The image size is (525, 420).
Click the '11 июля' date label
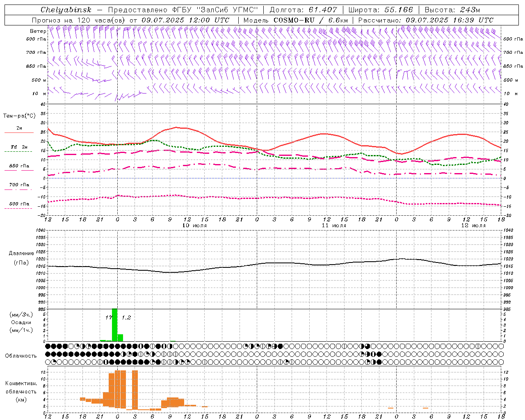[x=334, y=226]
